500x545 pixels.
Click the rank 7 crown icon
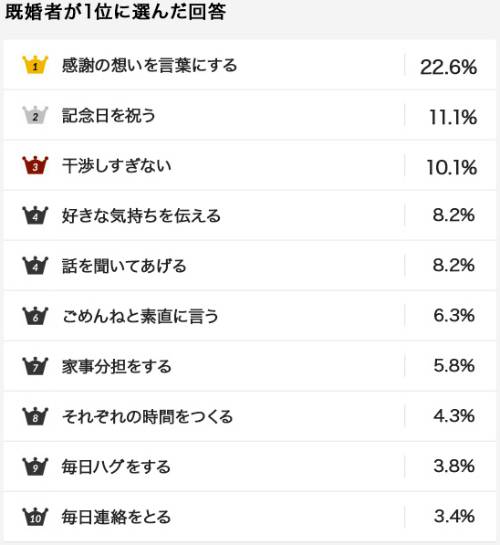click(x=35, y=366)
